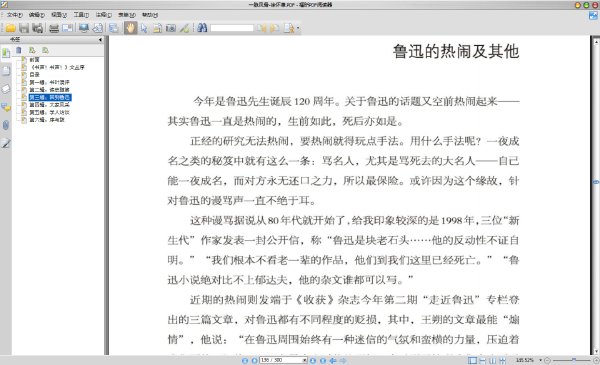Switch to facing pages layout
The width and height of the screenshot is (600, 365).
(x=492, y=360)
